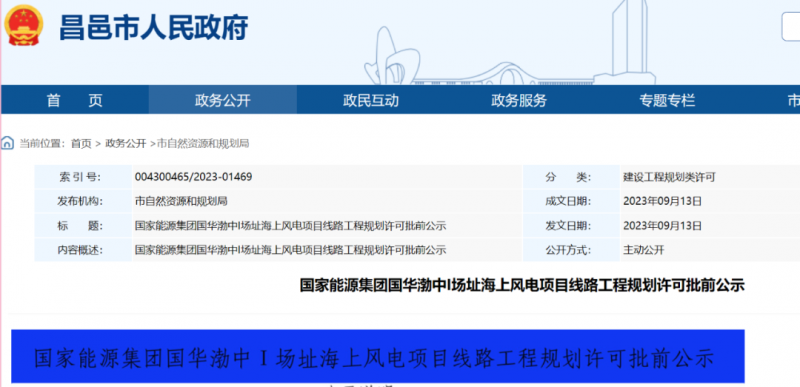This screenshot has width=800, height=387.
Task: Click the home icon beside 当前位置
Action: point(7,143)
